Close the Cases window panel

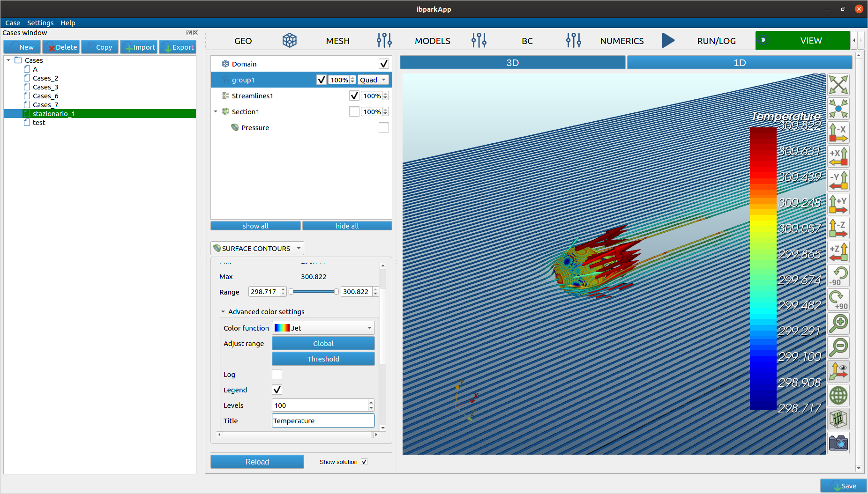point(196,33)
